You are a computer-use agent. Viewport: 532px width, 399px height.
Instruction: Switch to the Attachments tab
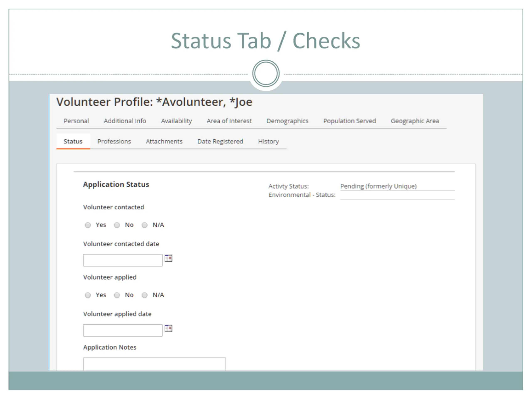click(164, 142)
